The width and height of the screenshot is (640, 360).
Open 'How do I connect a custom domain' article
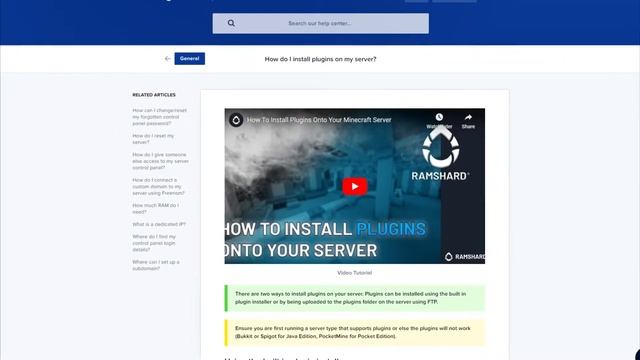tap(158, 187)
